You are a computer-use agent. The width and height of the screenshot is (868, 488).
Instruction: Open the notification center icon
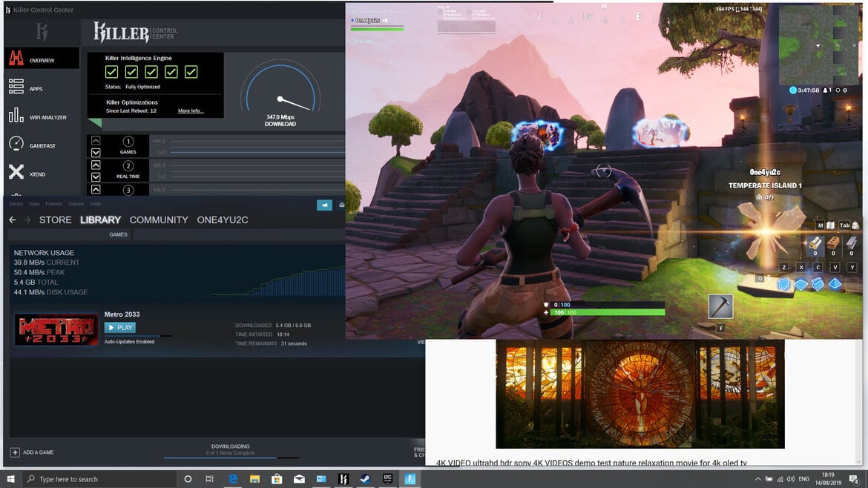[854, 479]
